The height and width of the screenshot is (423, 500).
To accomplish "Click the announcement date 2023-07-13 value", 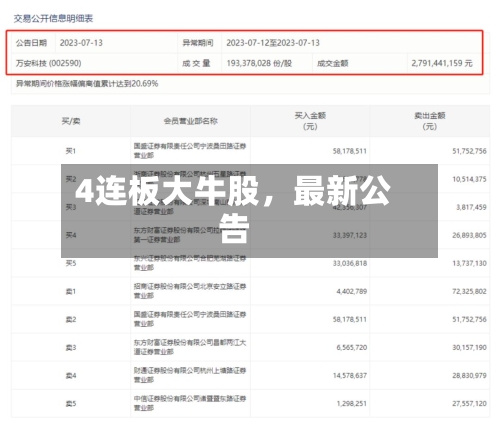I will 81,43.
